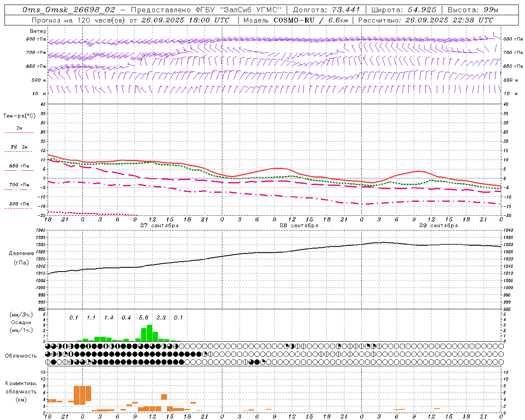Click the Широта: 54.925 value
This screenshot has width=525, height=420.
point(404,10)
